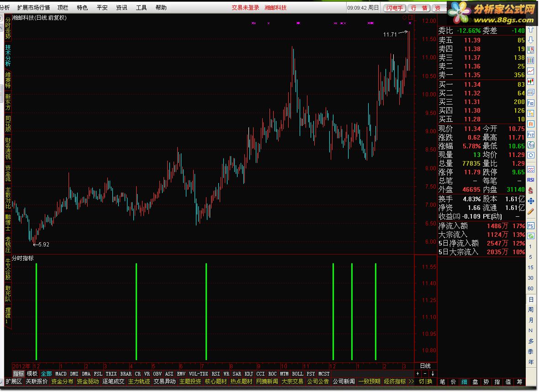This screenshot has width=539, height=392.
Task: Click the 11.71 high price label
Action: pyautogui.click(x=390, y=34)
